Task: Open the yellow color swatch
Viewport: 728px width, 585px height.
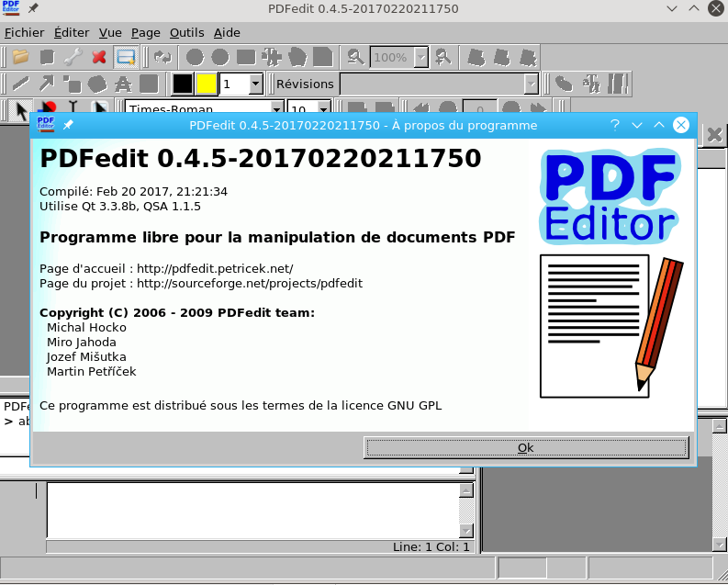Action: point(207,84)
